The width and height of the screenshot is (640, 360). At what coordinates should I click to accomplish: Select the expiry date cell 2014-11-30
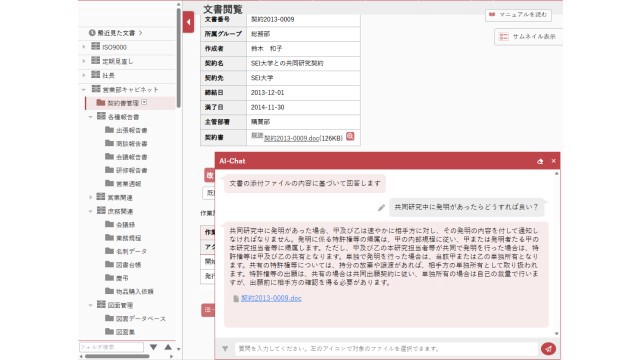303,107
